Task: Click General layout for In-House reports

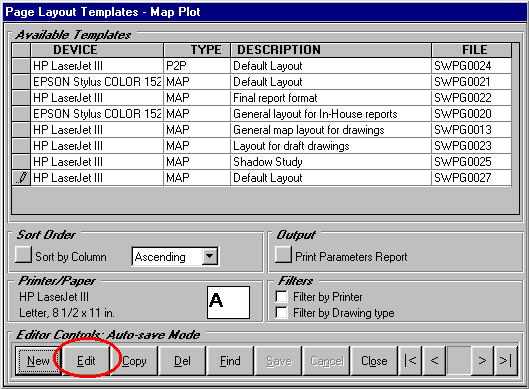Action: click(x=331, y=114)
